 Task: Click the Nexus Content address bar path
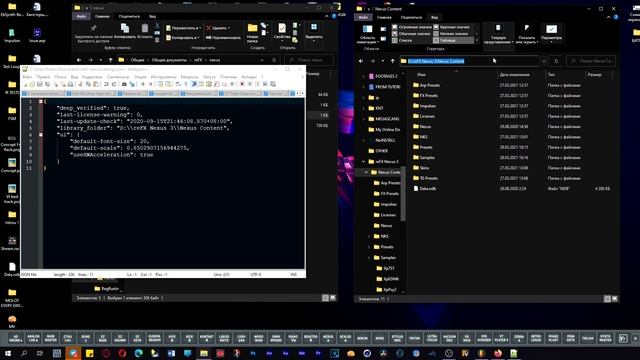(436, 61)
